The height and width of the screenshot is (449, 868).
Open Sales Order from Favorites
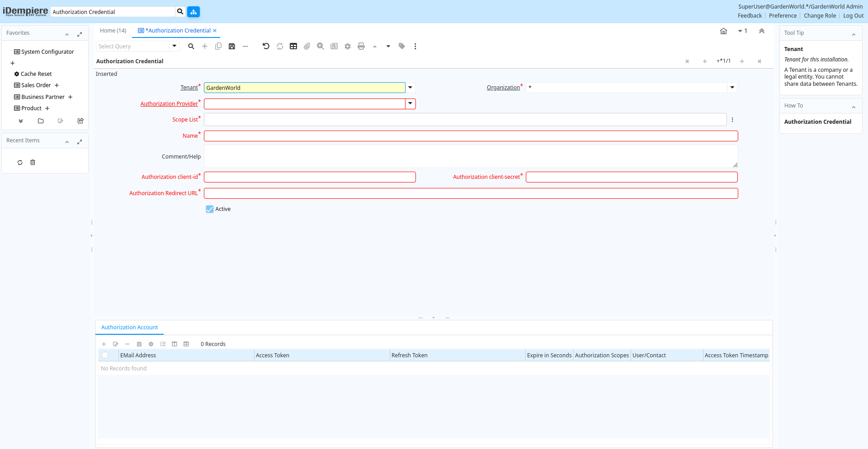click(36, 85)
